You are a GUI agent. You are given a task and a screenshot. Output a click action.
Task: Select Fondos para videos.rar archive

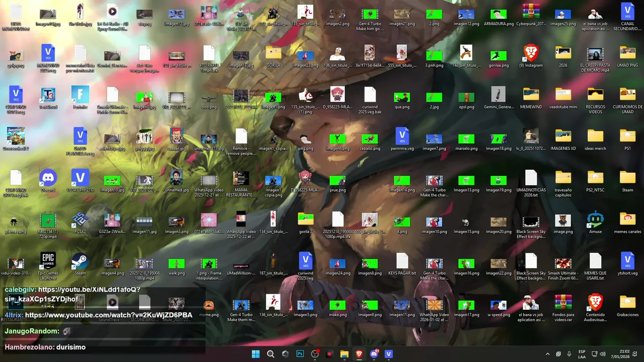pos(563,308)
